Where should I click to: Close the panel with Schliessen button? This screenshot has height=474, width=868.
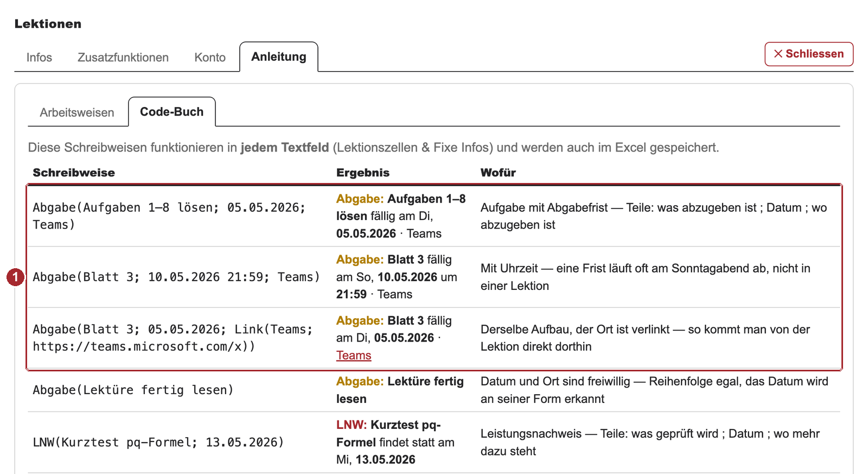[809, 54]
